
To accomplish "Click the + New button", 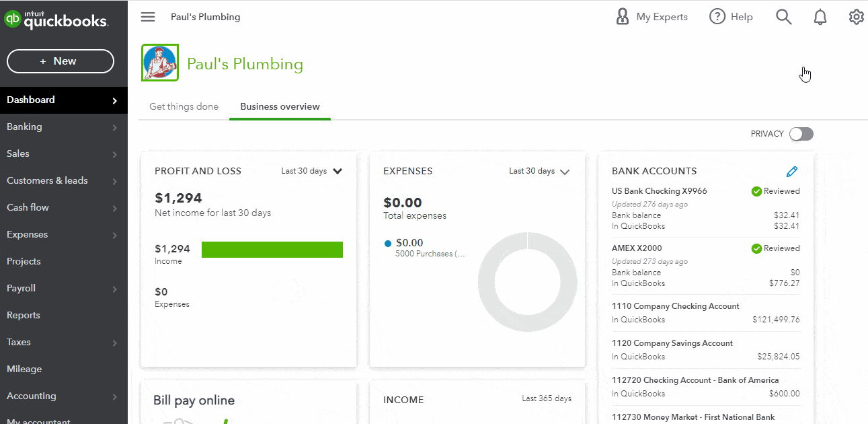I will coord(61,61).
